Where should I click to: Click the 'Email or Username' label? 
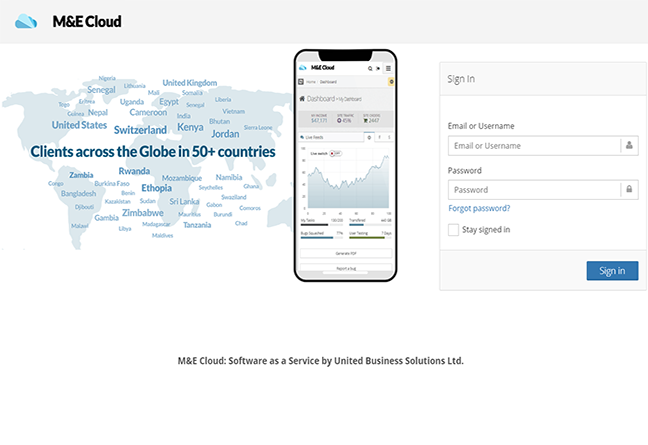click(x=481, y=126)
